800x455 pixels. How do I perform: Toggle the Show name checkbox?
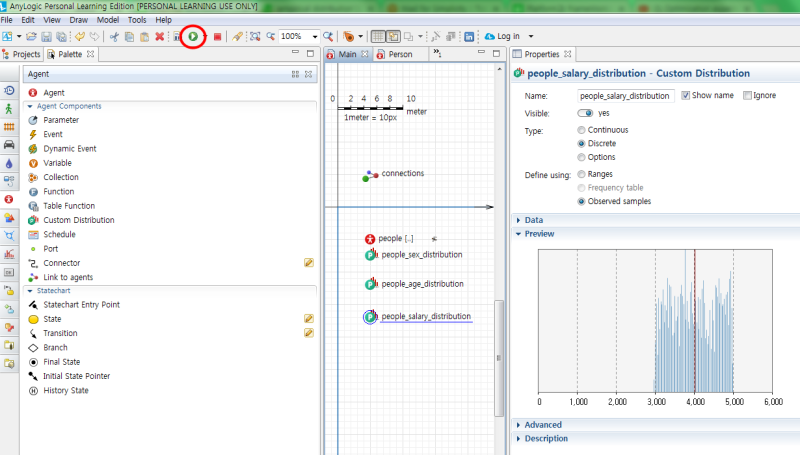[x=686, y=95]
